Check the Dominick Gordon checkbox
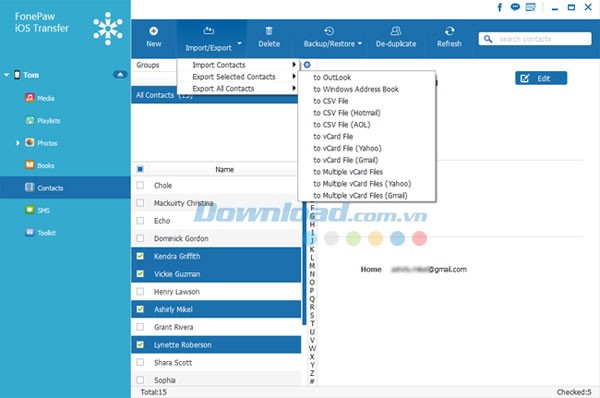The width and height of the screenshot is (600, 398). pos(140,238)
